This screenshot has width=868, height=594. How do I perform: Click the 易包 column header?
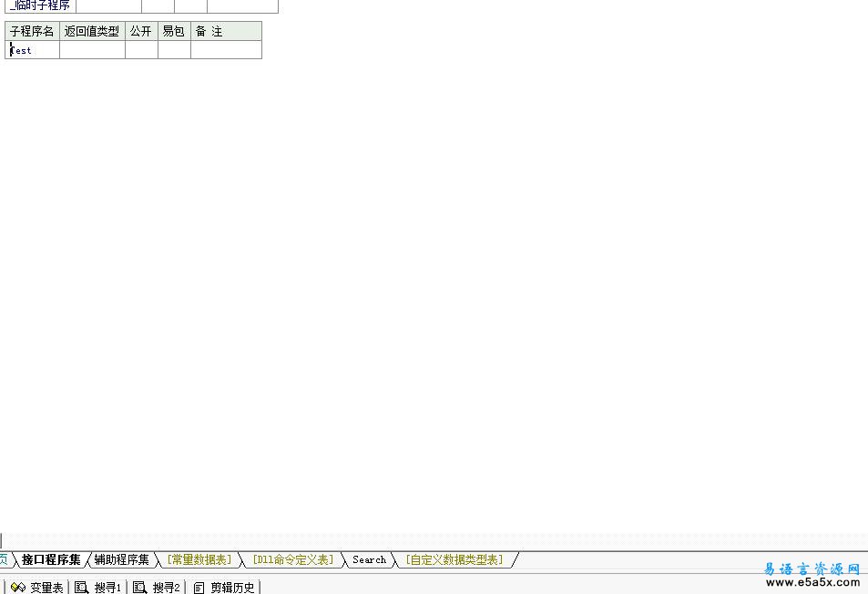[174, 31]
